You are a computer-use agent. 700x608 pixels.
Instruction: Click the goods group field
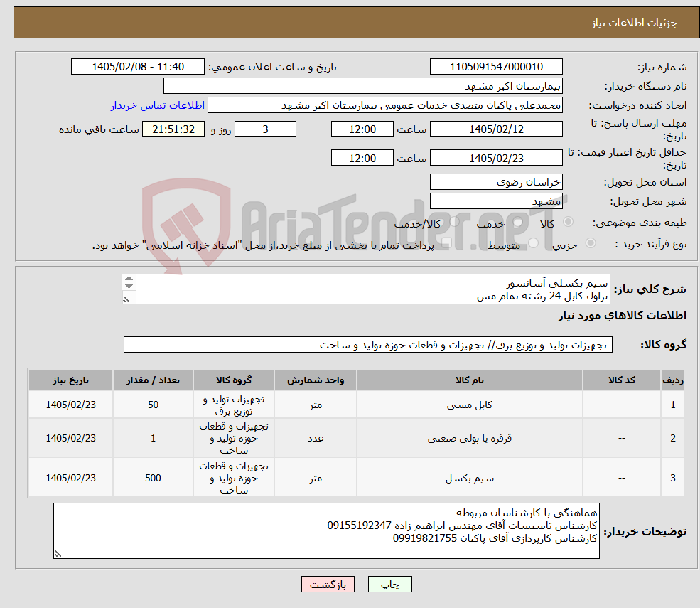point(368,345)
